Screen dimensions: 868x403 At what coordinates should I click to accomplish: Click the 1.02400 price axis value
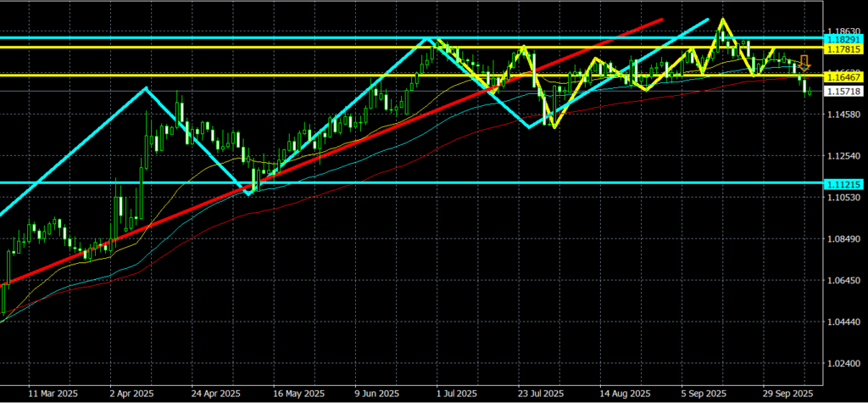point(843,363)
